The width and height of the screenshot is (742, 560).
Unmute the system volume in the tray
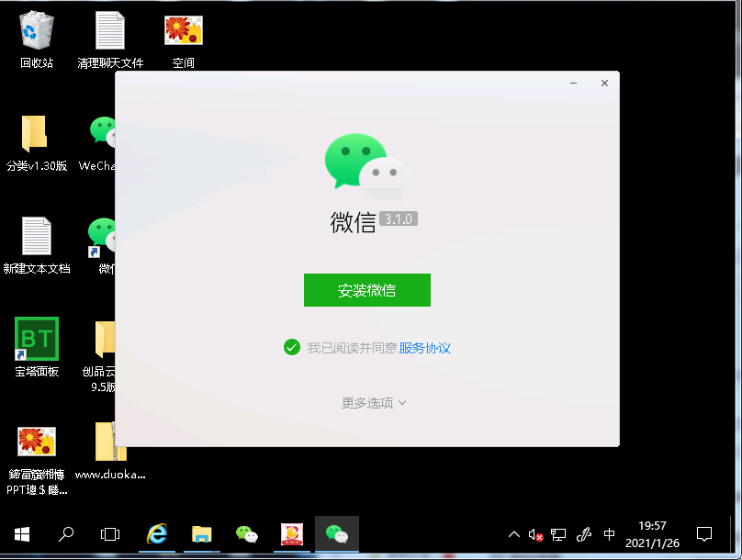535,533
